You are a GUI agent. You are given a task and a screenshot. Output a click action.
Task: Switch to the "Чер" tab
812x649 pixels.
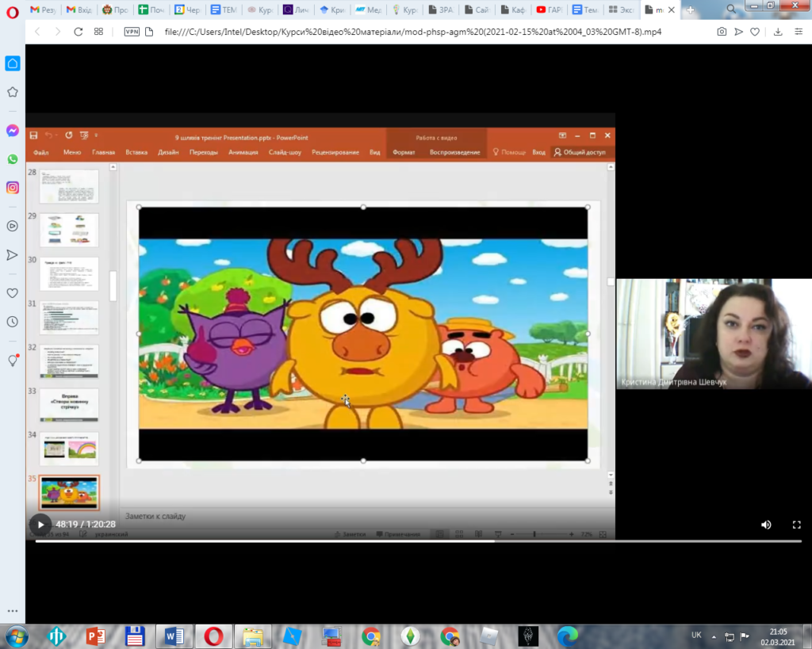[187, 10]
